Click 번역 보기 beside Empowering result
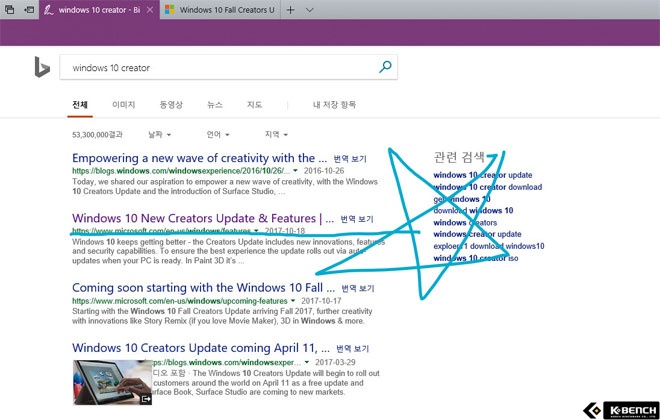Screen dimensions: 660x420 [x=350, y=159]
